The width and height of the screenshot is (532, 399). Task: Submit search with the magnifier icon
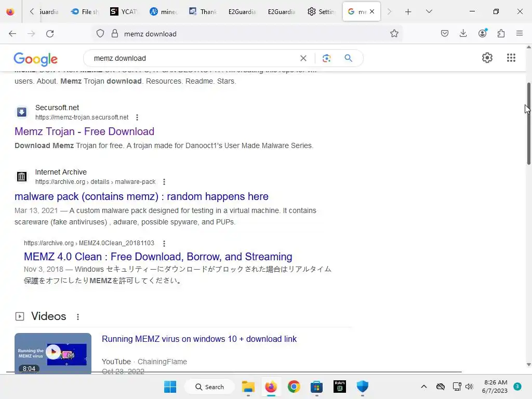tap(348, 58)
